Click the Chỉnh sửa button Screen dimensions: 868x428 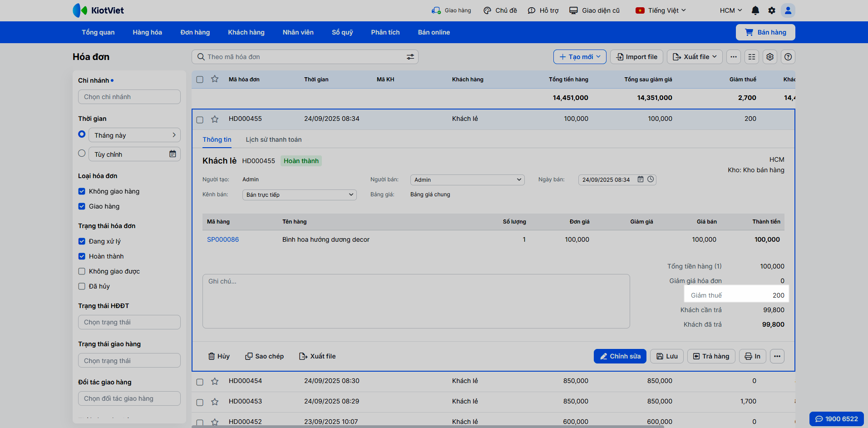click(620, 356)
